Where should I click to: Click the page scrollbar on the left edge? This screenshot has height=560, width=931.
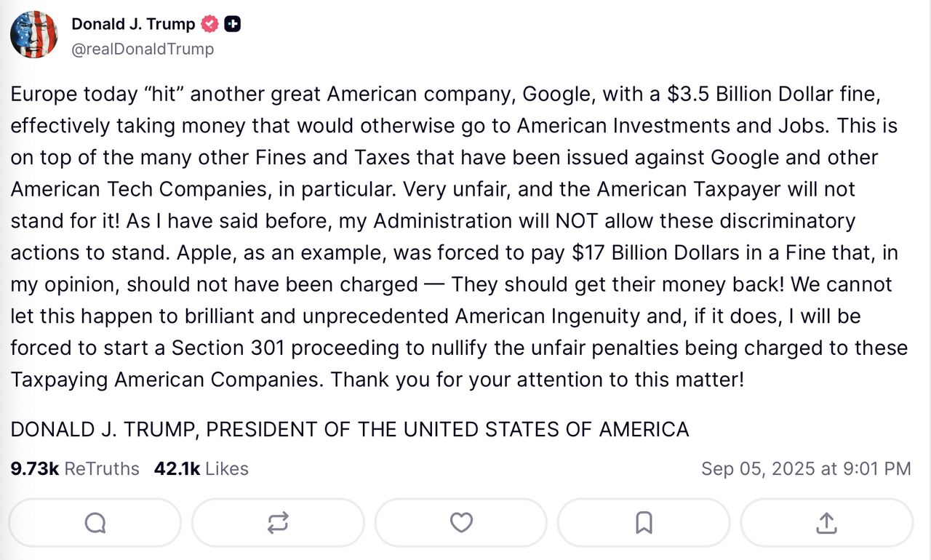click(3, 280)
